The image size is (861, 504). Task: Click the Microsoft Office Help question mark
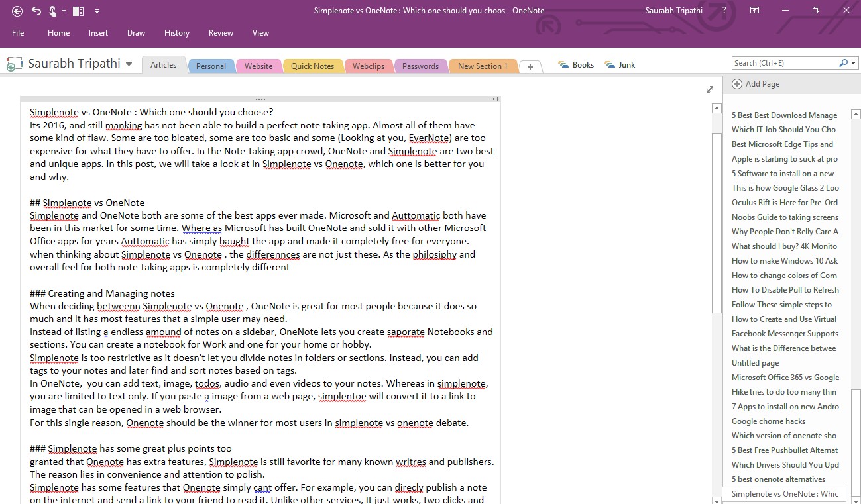(x=724, y=11)
